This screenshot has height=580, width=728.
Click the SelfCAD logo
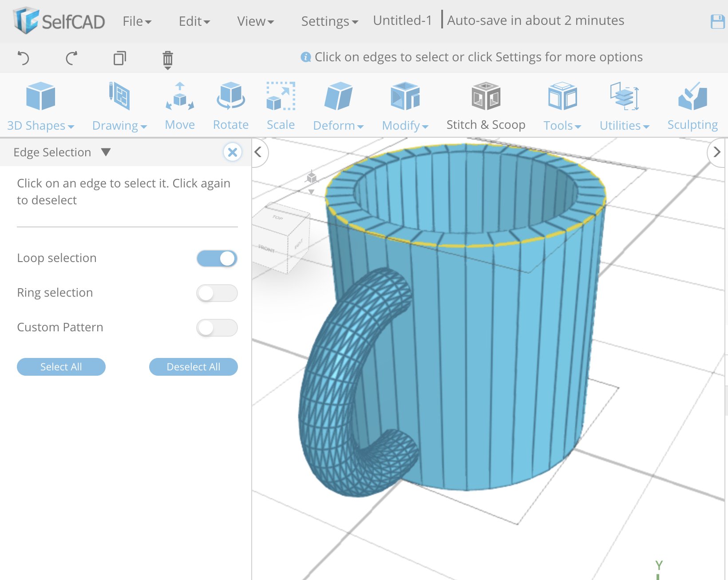[59, 20]
